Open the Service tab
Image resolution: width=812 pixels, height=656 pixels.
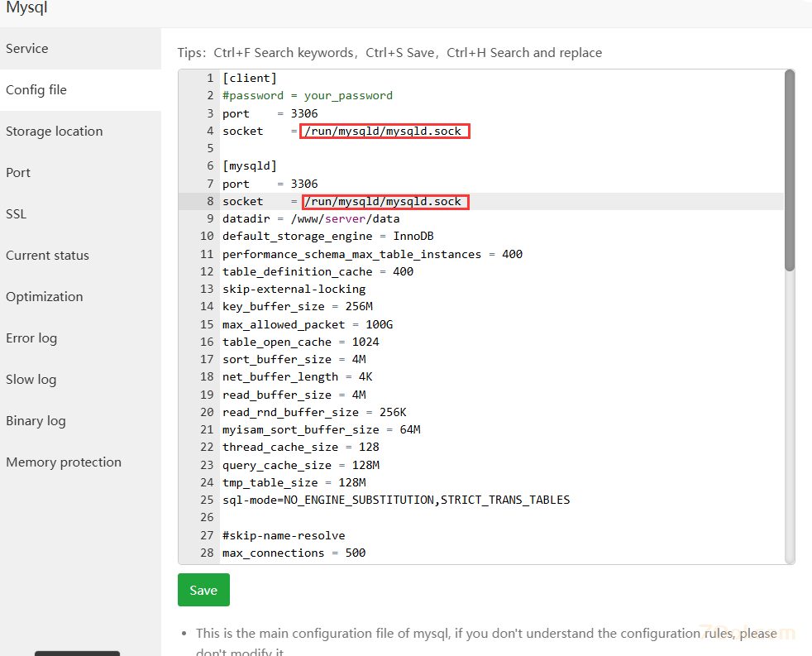80,48
